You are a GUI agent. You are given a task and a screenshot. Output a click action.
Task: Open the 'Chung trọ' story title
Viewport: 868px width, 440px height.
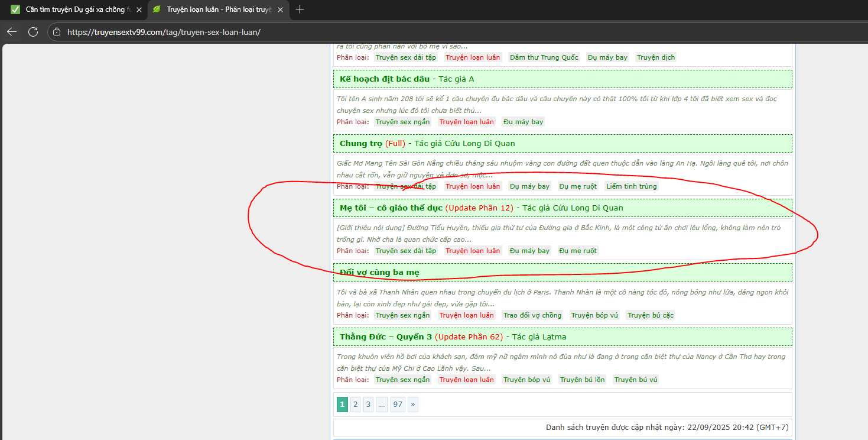tap(361, 144)
